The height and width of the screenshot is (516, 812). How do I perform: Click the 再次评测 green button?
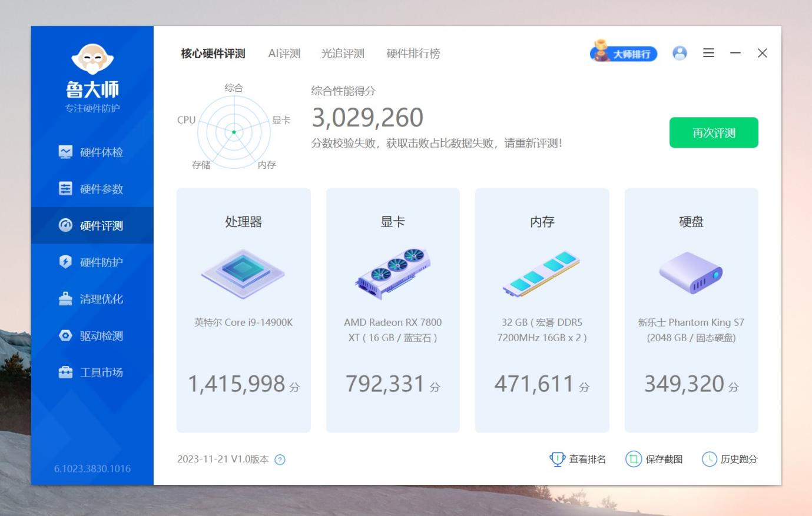714,132
